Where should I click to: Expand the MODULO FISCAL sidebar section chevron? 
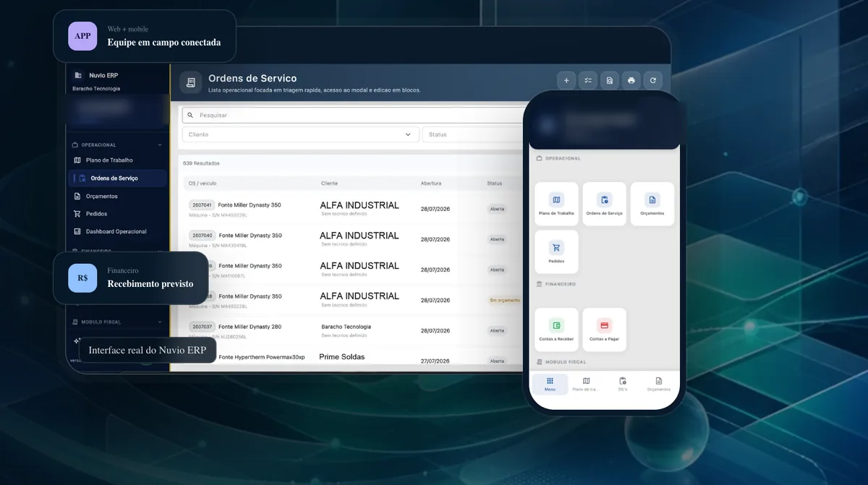point(160,322)
